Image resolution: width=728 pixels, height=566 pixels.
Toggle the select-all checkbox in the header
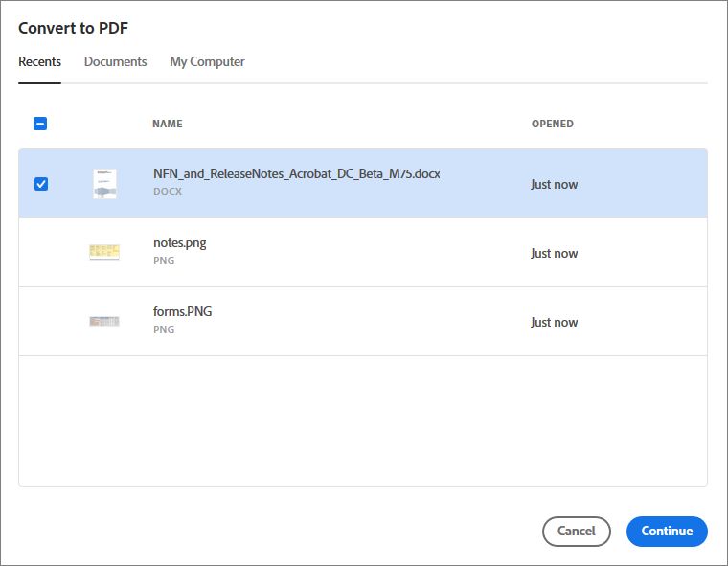coord(40,124)
